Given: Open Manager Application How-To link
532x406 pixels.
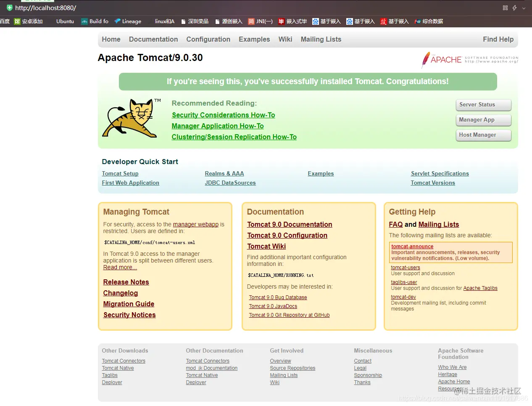Looking at the screenshot, I should (x=218, y=126).
